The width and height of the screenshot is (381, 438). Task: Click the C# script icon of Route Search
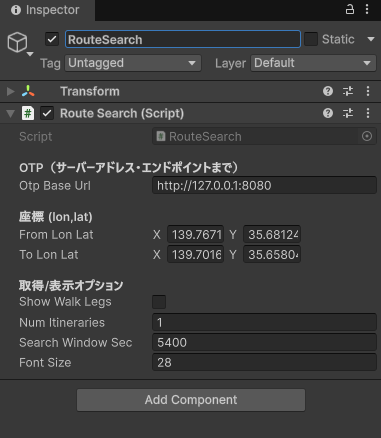[x=28, y=113]
